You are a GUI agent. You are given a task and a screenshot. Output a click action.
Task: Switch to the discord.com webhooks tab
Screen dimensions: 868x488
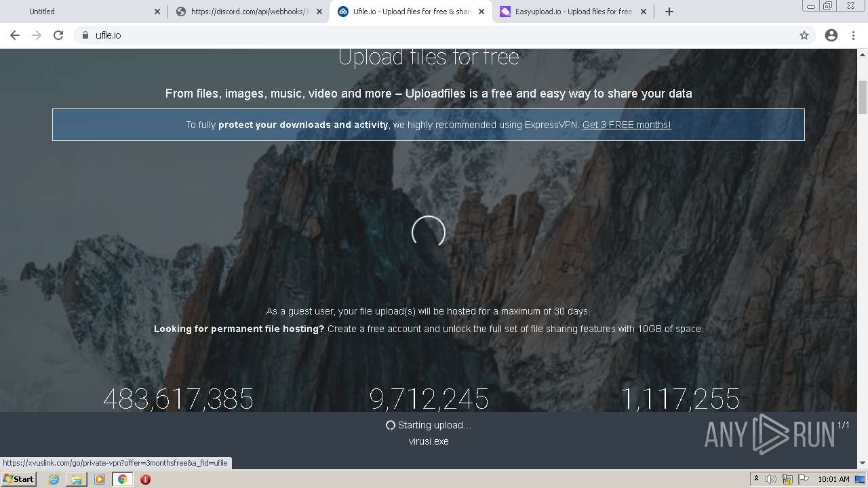243,12
